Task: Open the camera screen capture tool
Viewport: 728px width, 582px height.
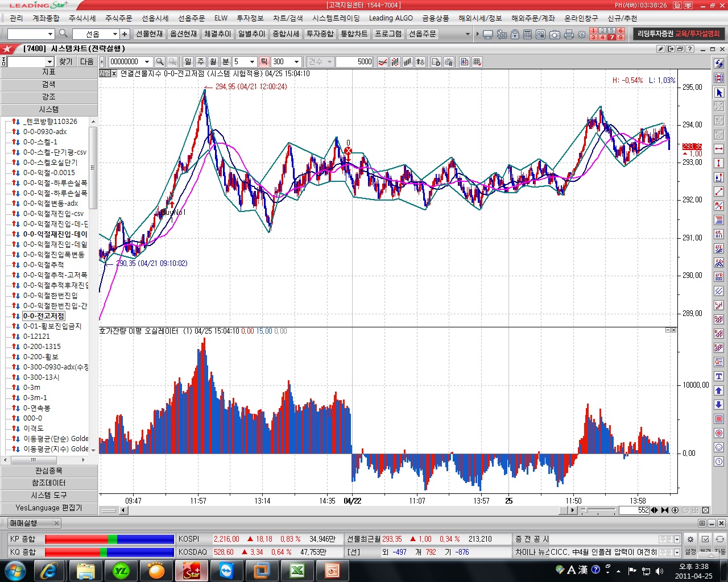Action: 555,34
